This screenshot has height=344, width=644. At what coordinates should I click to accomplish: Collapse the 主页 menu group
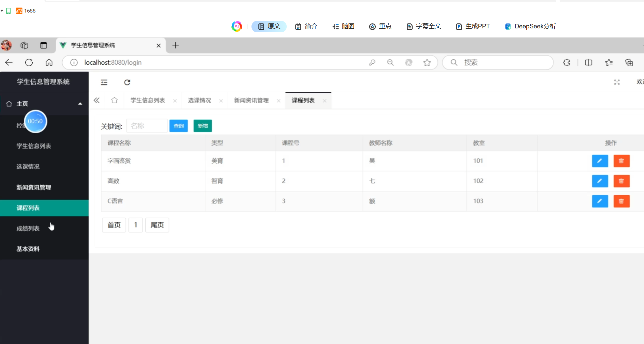pos(80,104)
